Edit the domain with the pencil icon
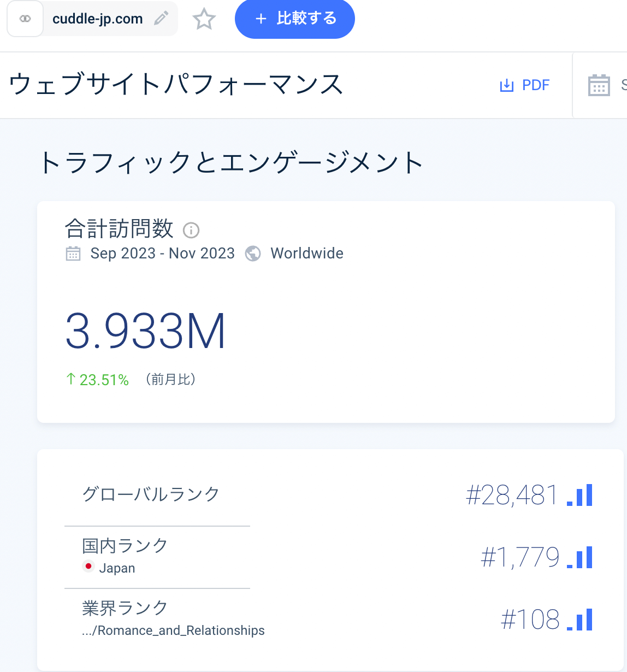Viewport: 627px width, 672px height. [x=161, y=19]
